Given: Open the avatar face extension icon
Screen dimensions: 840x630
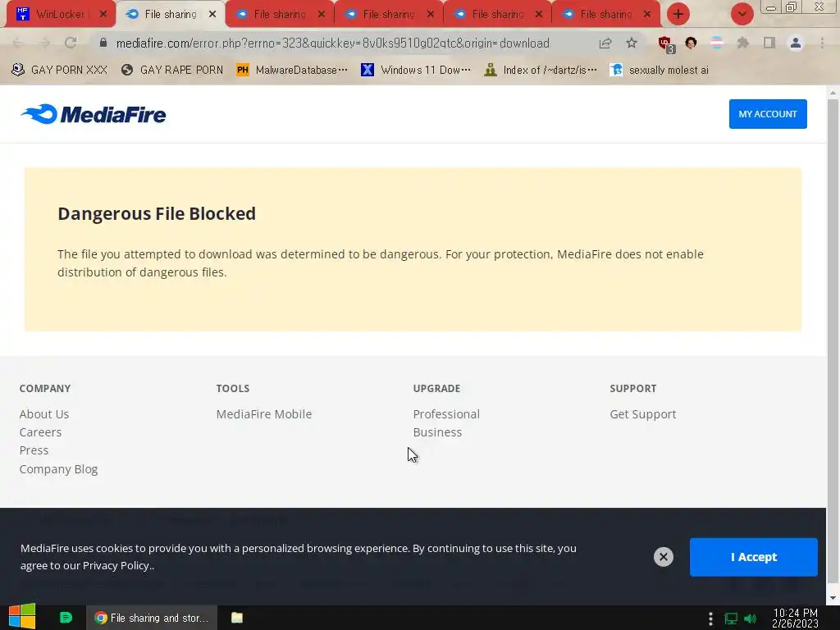Looking at the screenshot, I should point(691,43).
